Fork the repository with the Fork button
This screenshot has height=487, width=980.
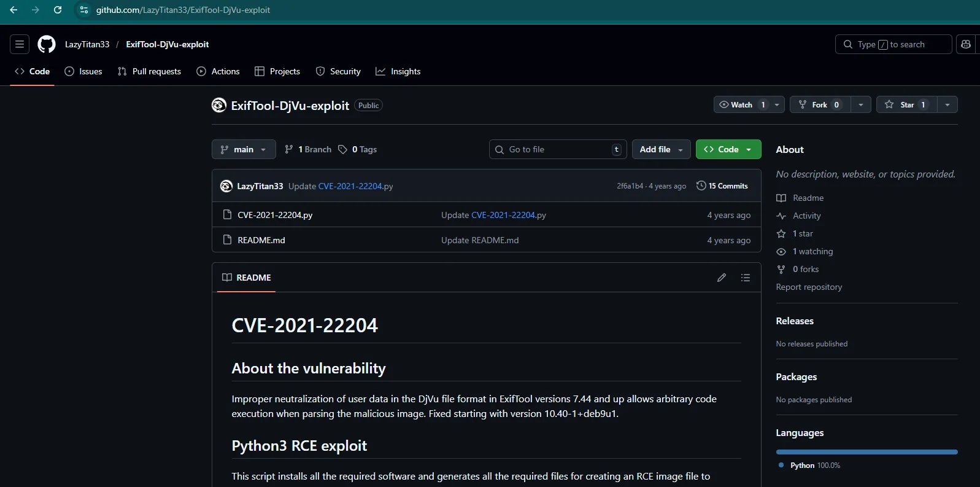click(x=820, y=104)
